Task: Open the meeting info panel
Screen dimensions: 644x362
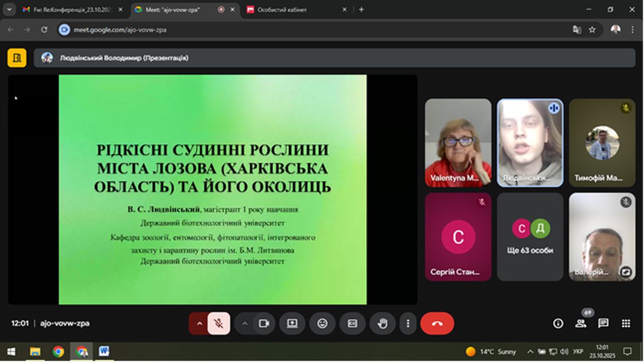Action: coord(558,324)
